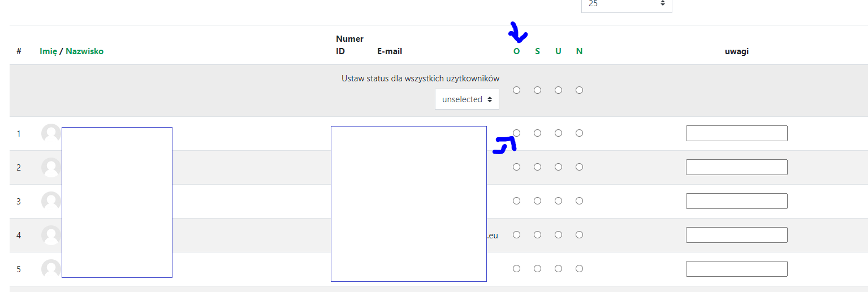Select S status for user 2
Viewport: 868px width, 292px height.
tap(537, 167)
